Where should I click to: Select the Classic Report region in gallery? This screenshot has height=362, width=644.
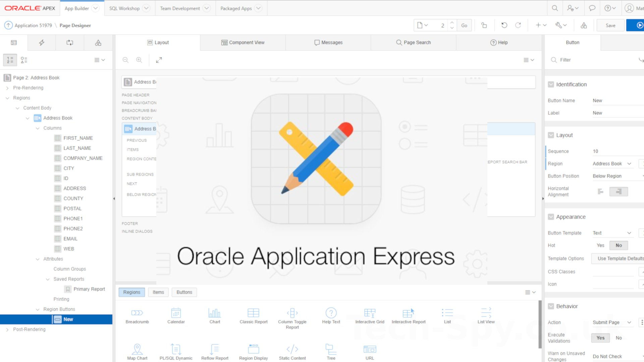(254, 316)
